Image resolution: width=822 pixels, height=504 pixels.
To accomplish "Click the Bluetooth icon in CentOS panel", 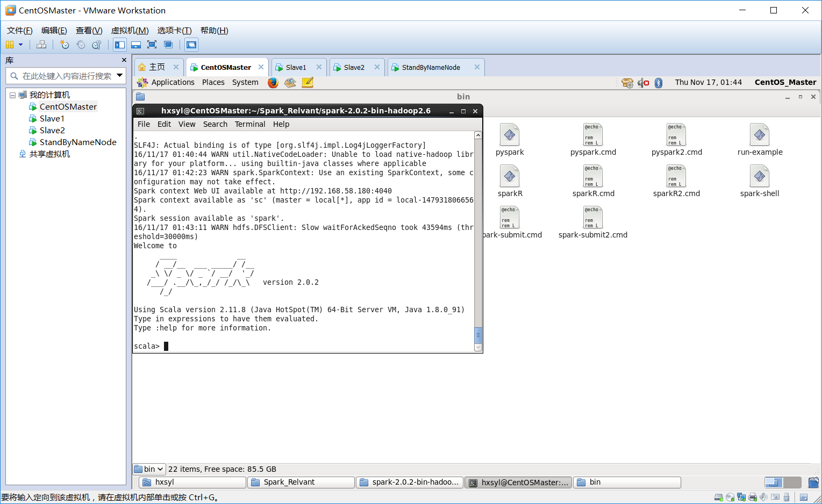I will [x=659, y=83].
